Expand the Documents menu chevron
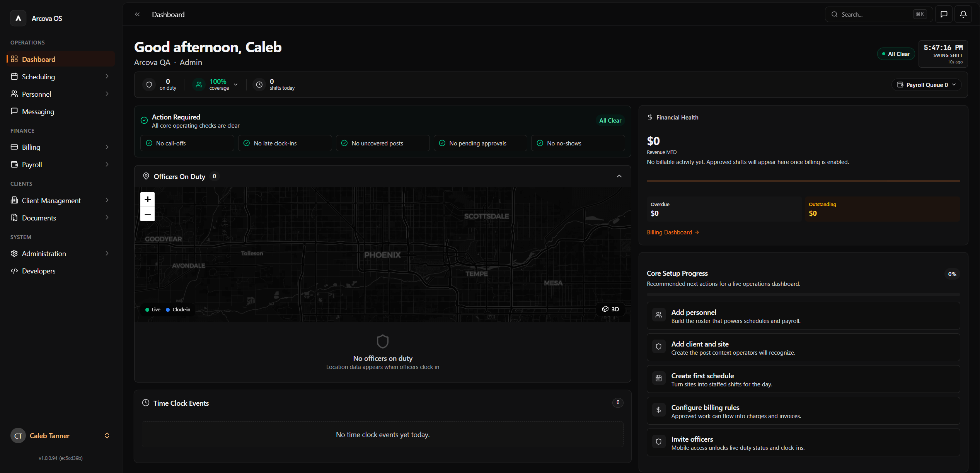This screenshot has height=473, width=980. 107,218
